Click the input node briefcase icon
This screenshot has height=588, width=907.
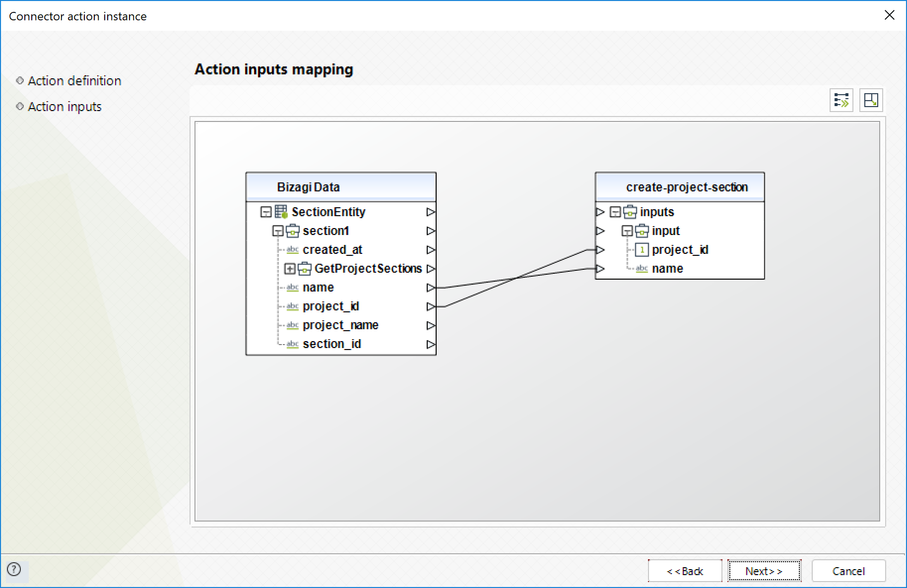point(642,231)
